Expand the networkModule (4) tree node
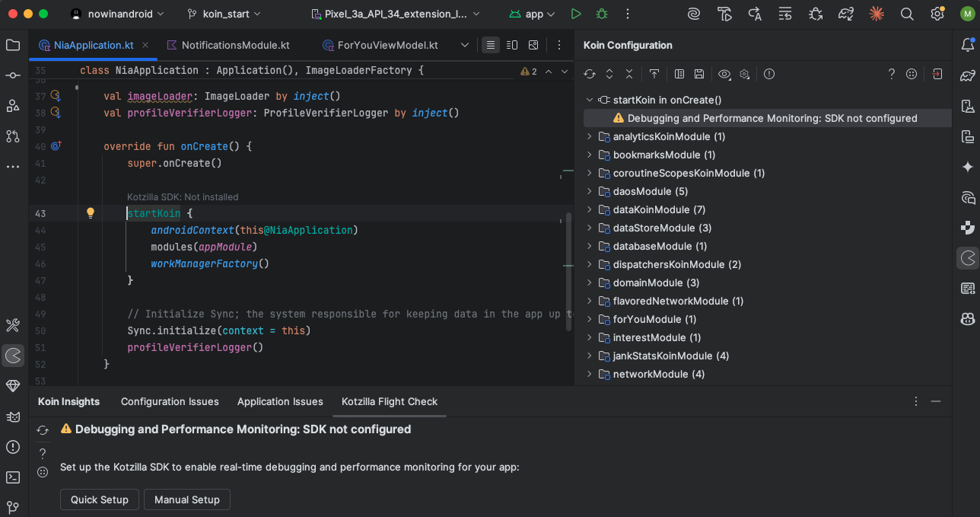Image resolution: width=980 pixels, height=517 pixels. point(589,374)
